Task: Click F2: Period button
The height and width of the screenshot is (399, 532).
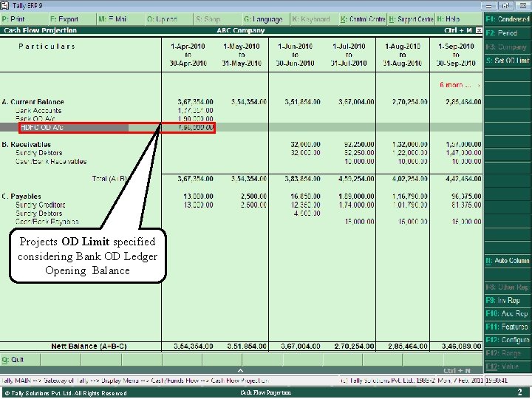Action: (x=508, y=33)
